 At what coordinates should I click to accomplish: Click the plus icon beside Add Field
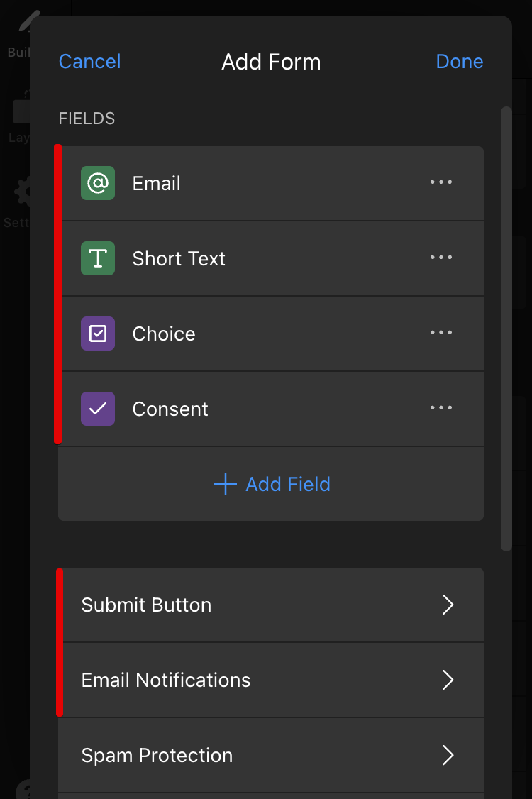226,484
